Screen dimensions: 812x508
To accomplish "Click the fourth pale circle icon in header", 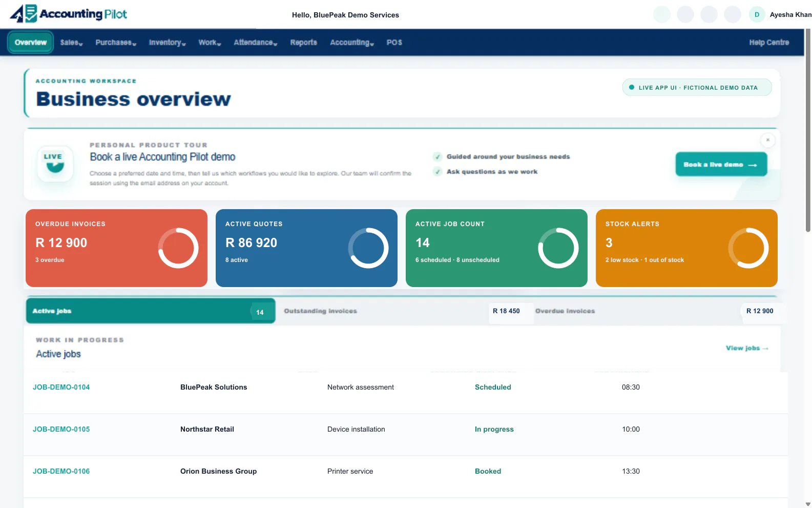I will (x=733, y=14).
